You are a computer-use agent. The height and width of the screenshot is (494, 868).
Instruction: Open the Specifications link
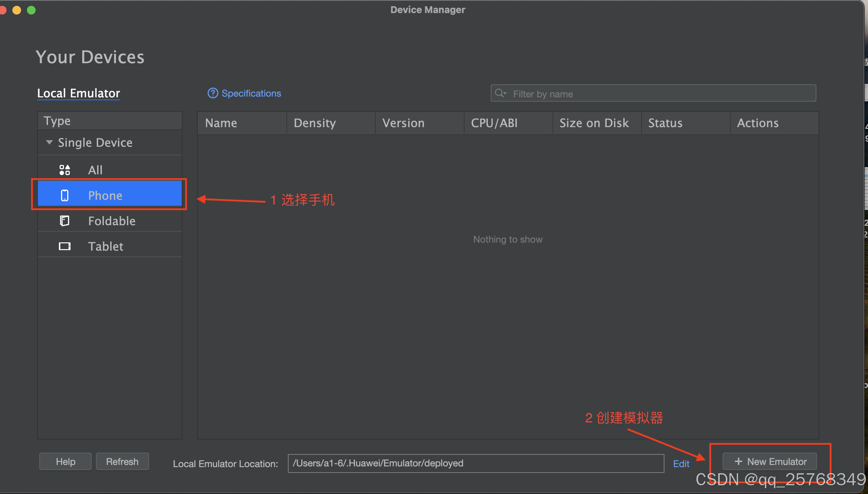251,93
